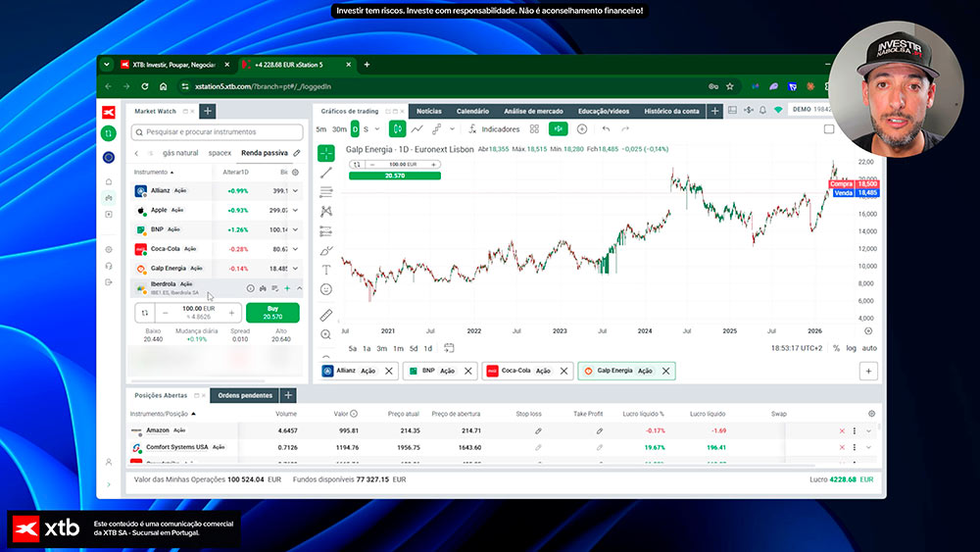
Task: Click the Buy 20.570 button for Iberdrola
Action: tap(272, 313)
